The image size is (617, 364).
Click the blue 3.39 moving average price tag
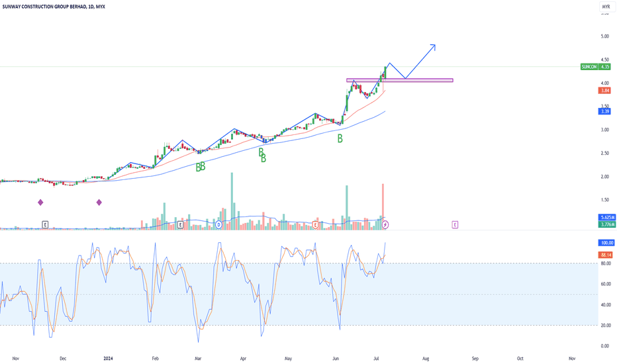tap(605, 111)
